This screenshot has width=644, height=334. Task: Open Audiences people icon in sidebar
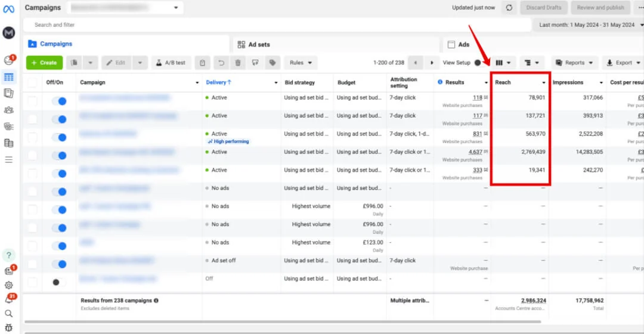tap(8, 110)
